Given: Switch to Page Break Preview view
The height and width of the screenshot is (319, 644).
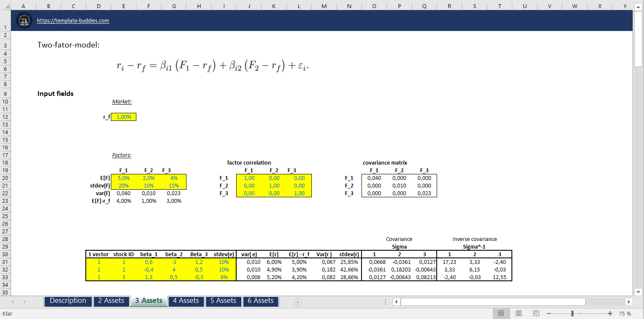Looking at the screenshot, I should 536,313.
